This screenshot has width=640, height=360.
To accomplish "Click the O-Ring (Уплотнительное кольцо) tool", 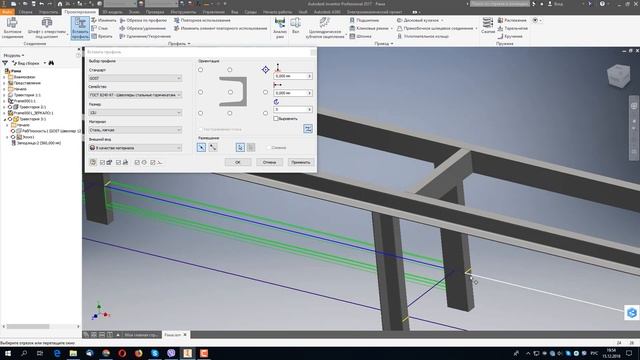I will point(423,36).
